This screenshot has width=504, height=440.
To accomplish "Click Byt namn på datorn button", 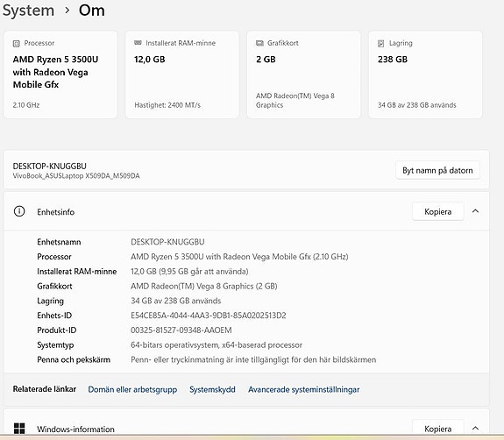I will click(x=437, y=170).
